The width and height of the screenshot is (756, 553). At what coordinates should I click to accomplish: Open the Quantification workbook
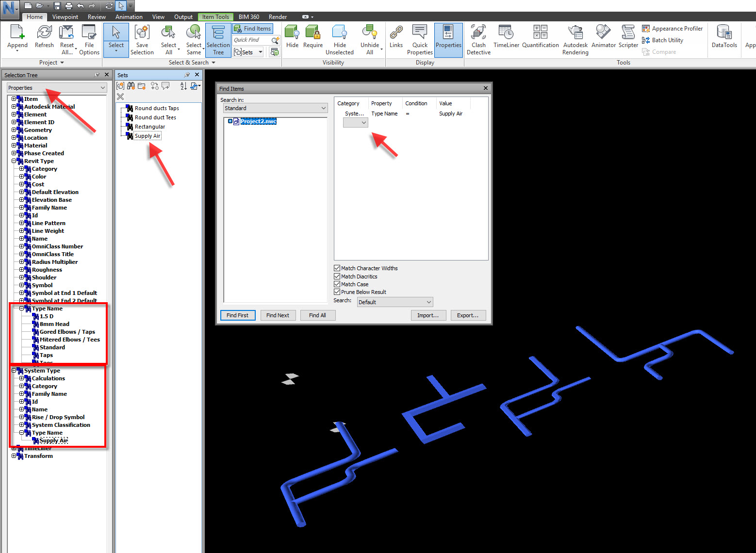click(540, 39)
